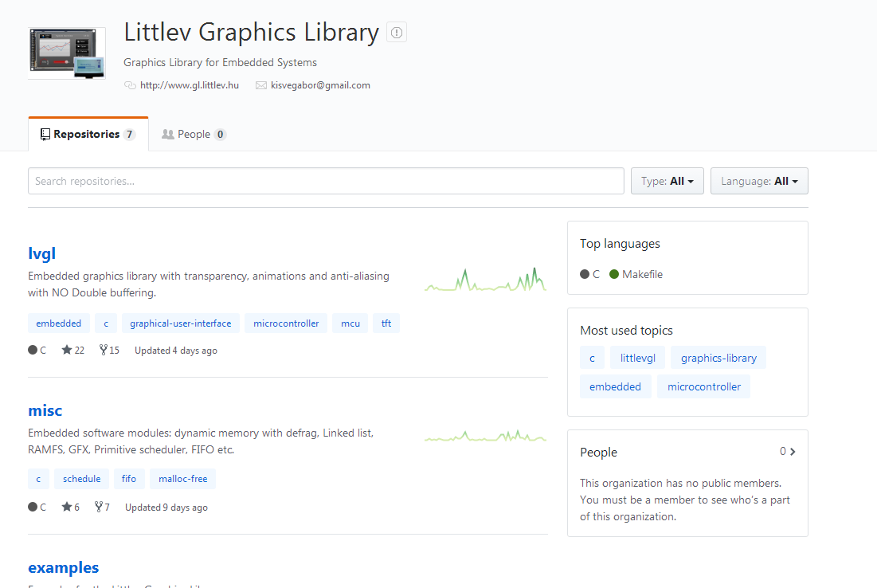
Task: Switch to the People tab
Action: click(x=194, y=135)
